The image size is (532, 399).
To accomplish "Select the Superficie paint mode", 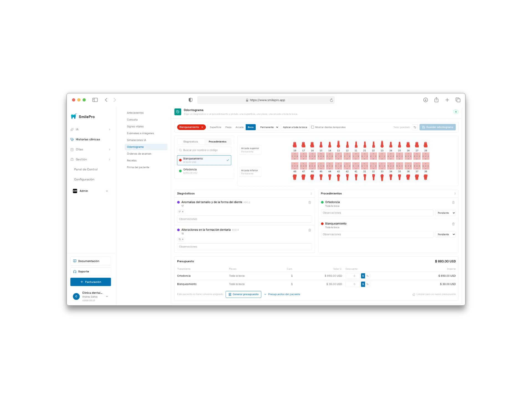I will [x=216, y=127].
